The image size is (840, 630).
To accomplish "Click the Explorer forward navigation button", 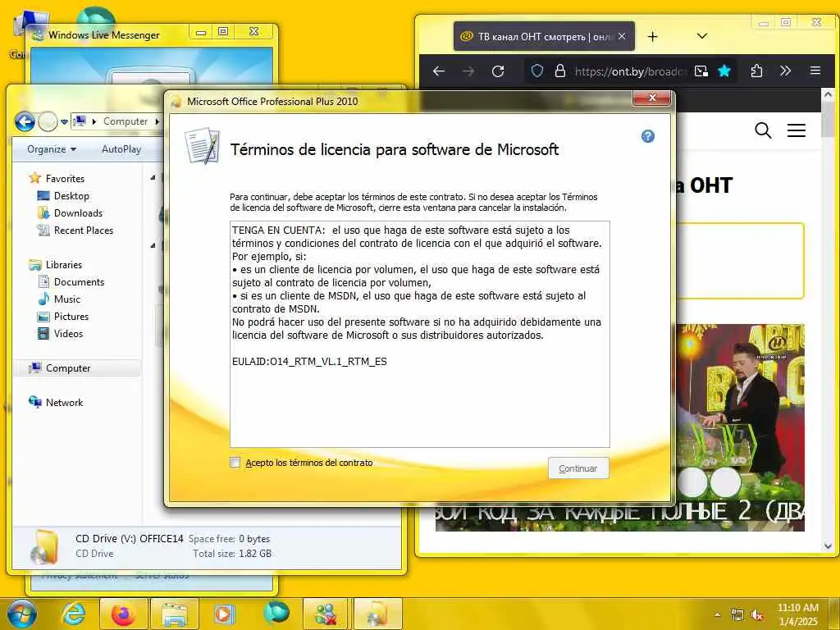I will coord(48,121).
